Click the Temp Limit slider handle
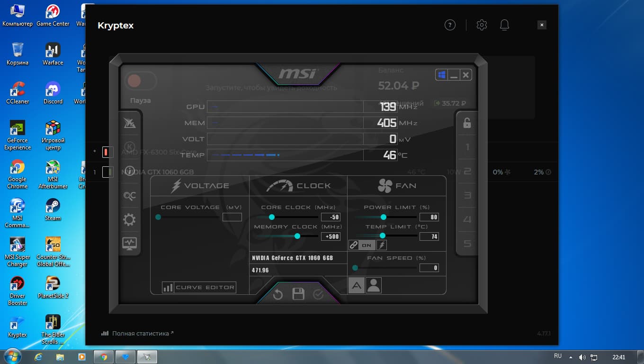 click(x=382, y=236)
